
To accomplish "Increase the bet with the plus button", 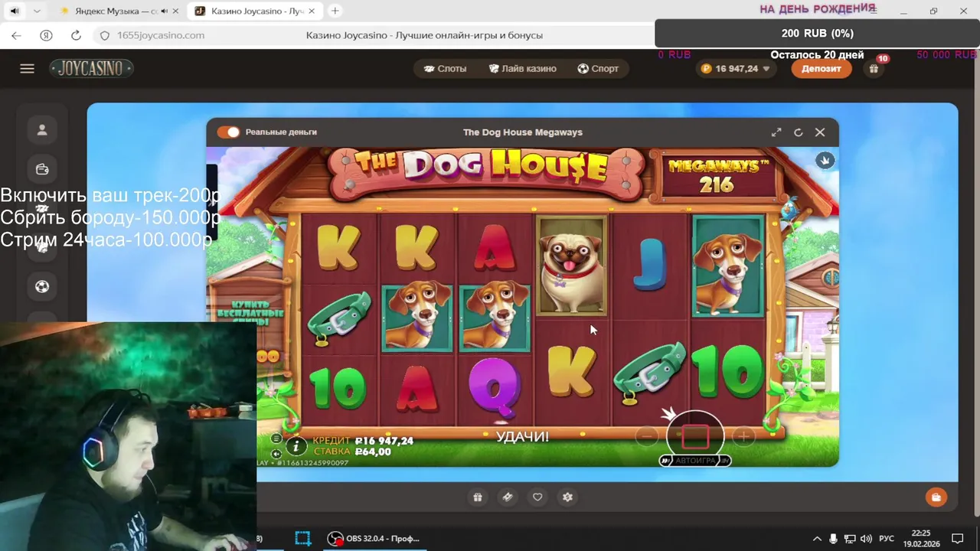I will coord(743,437).
